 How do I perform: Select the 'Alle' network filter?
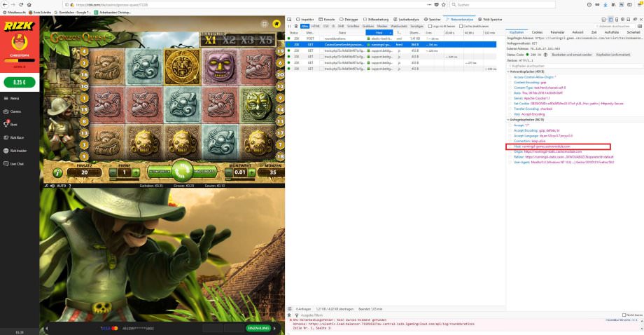pos(304,26)
